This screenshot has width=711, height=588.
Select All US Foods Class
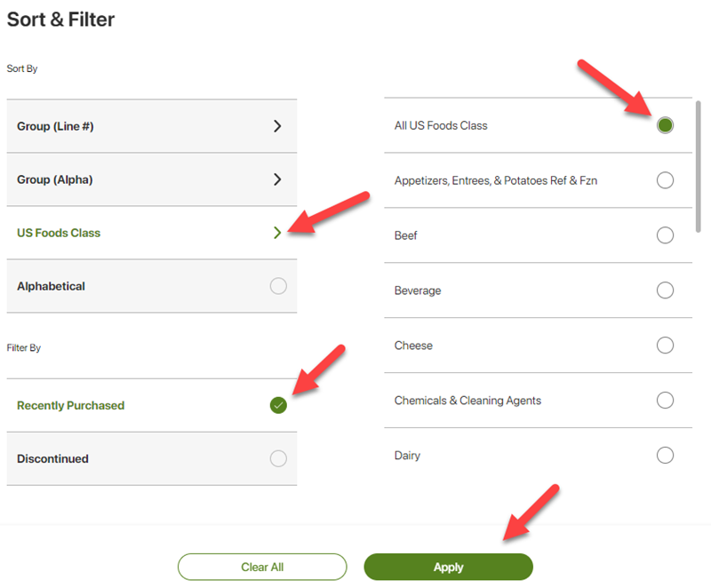point(665,125)
